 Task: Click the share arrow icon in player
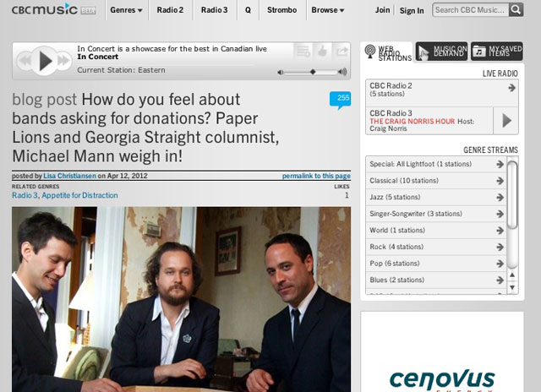pos(342,52)
